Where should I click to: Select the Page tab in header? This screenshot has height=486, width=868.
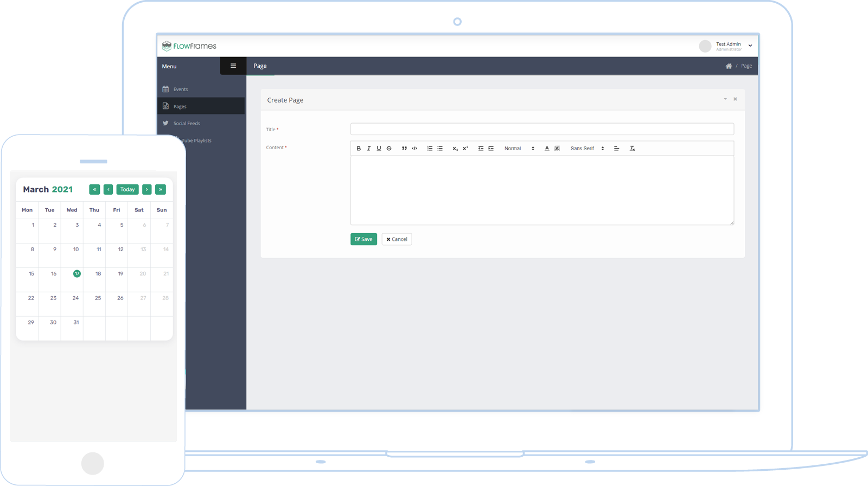coord(260,66)
